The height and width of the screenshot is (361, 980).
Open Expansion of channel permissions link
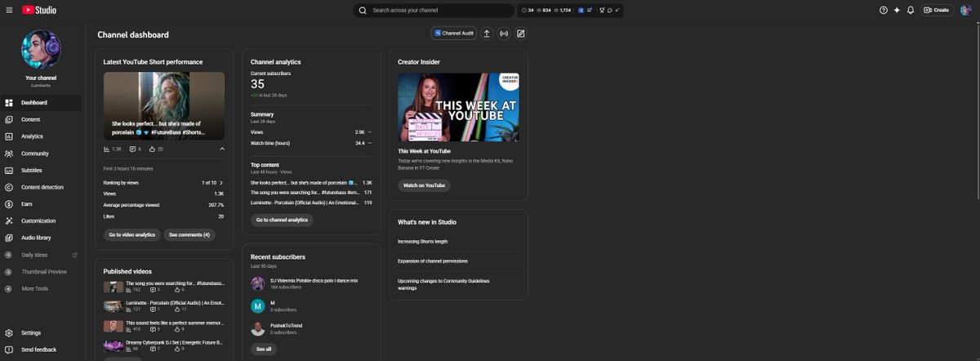433,261
